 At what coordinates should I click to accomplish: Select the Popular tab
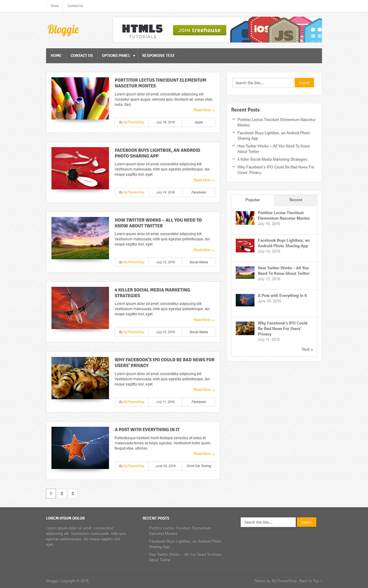253,200
